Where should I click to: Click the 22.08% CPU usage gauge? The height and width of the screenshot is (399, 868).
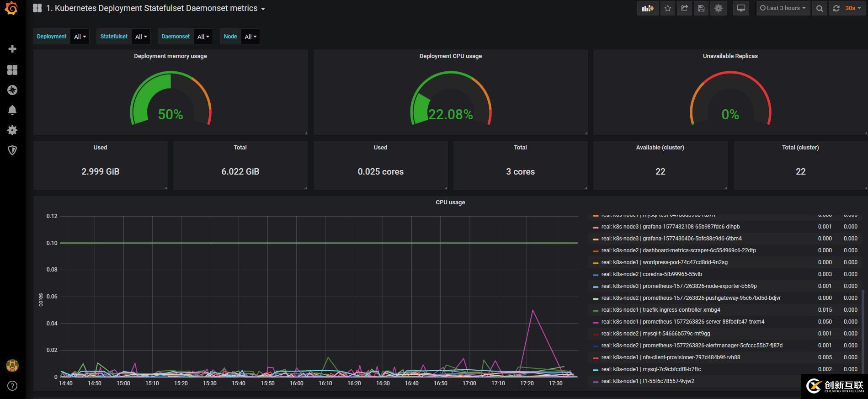(x=451, y=98)
